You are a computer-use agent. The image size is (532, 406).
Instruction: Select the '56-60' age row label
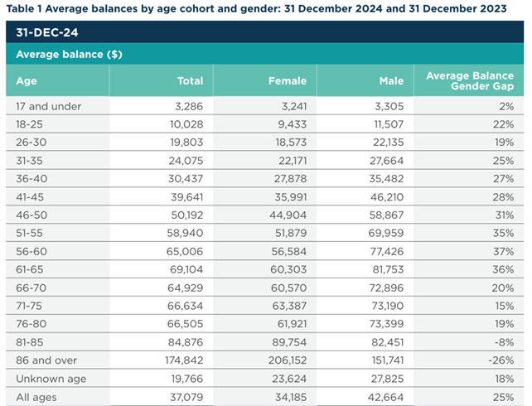click(x=31, y=251)
